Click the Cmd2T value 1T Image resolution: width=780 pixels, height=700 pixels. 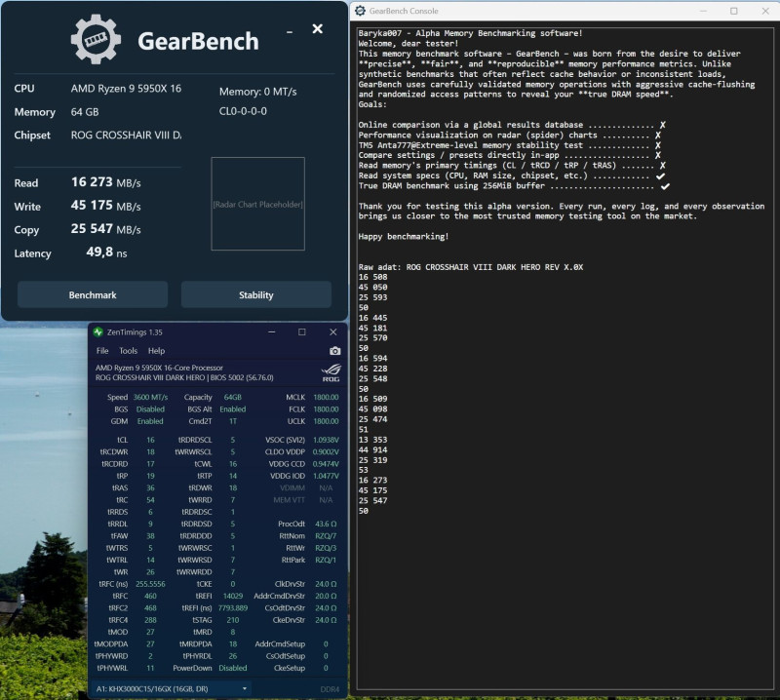point(233,421)
